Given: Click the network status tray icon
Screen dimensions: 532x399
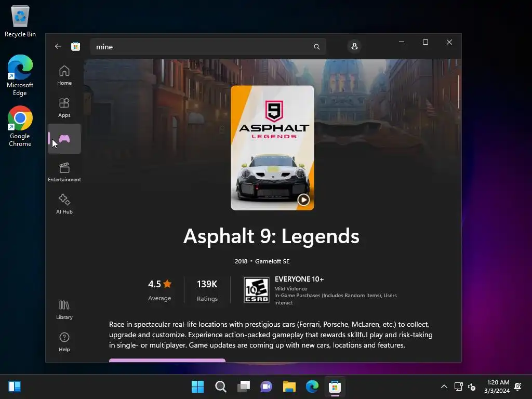Looking at the screenshot, I should tap(459, 387).
